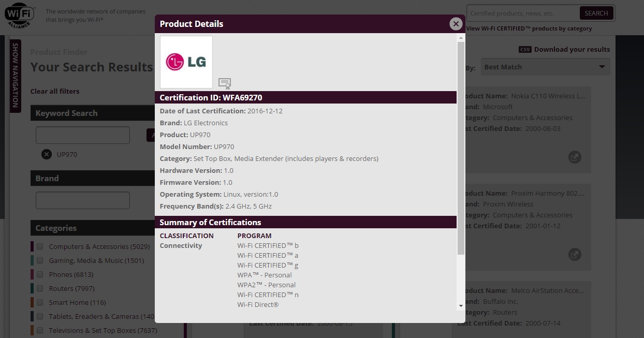
Task: View Wi-Fi CERTIFIED products by category
Action: point(529,28)
